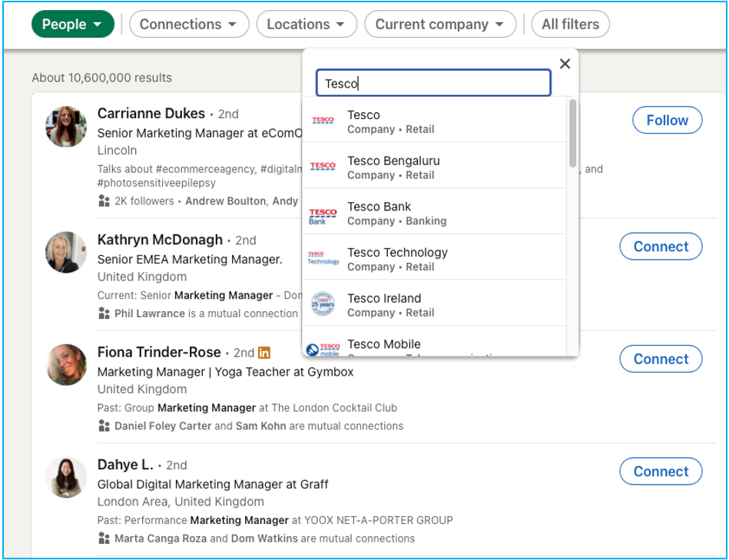Open the People filter dropdown
This screenshot has width=729, height=560.
[72, 24]
